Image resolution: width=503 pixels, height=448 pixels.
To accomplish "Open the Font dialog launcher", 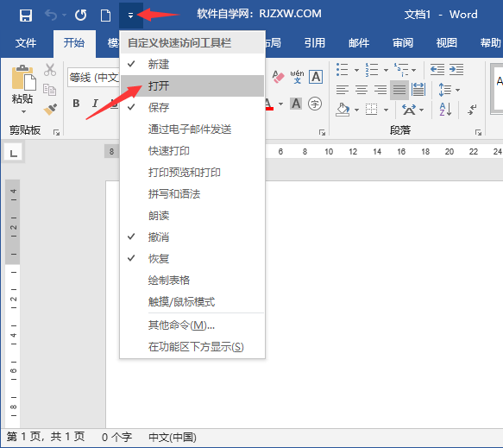I will pyautogui.click(x=322, y=132).
